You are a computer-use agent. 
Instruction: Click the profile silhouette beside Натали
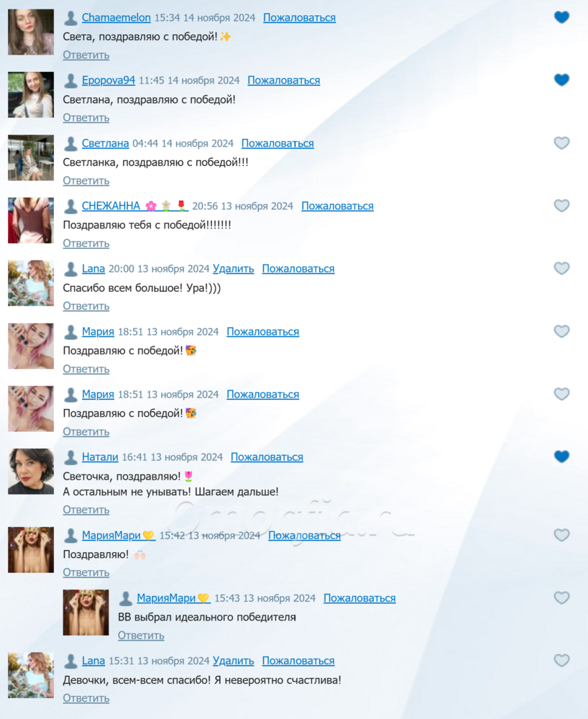pyautogui.click(x=70, y=457)
